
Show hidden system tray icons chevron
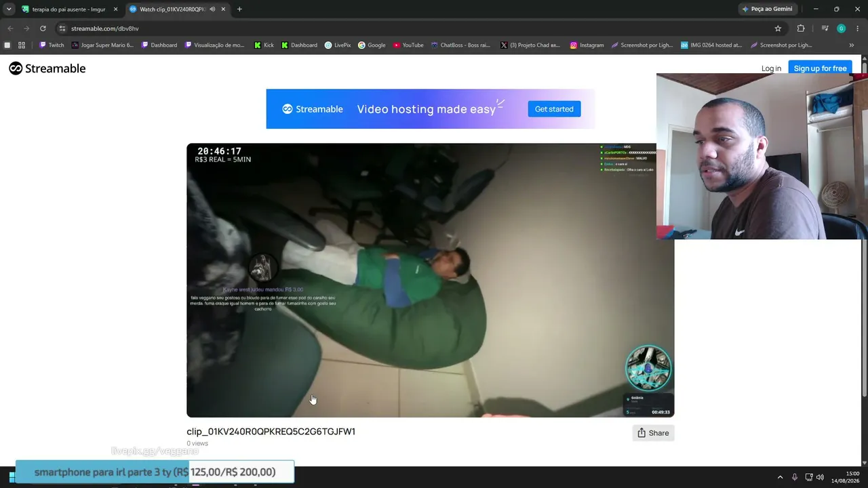click(x=780, y=477)
